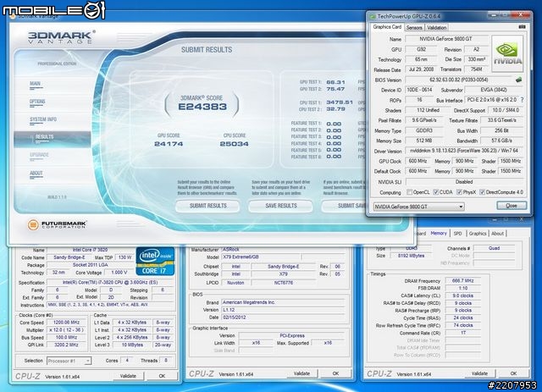Click the Release Date Jul 29, 2008 field
The image size is (542, 392).
(x=420, y=69)
